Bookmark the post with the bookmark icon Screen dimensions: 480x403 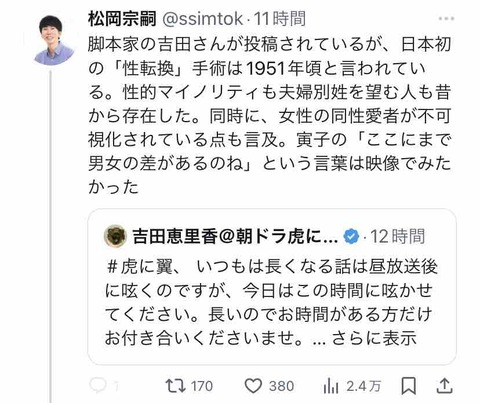pos(408,386)
